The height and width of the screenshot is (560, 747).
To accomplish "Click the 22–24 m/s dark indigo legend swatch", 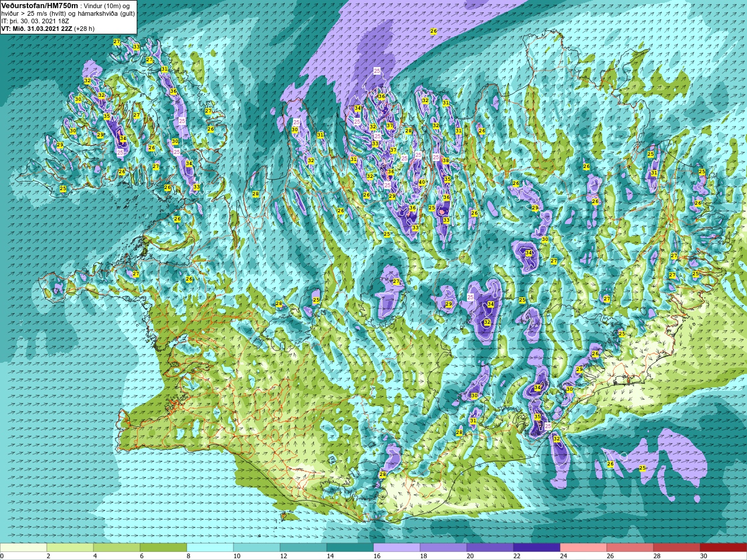I will pos(537,548).
